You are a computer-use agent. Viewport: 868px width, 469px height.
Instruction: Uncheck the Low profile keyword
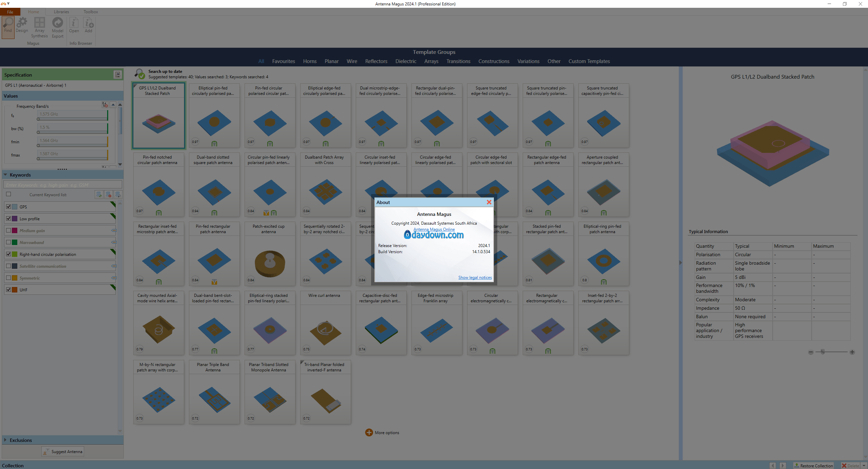(8, 218)
